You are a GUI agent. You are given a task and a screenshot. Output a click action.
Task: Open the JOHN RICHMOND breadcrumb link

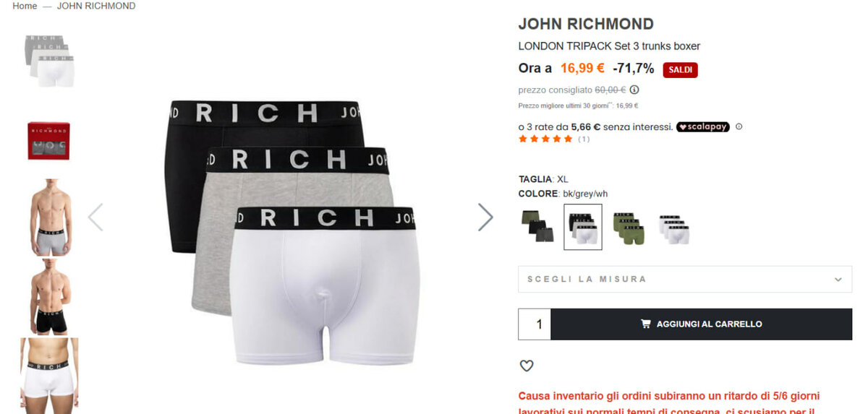pos(96,6)
